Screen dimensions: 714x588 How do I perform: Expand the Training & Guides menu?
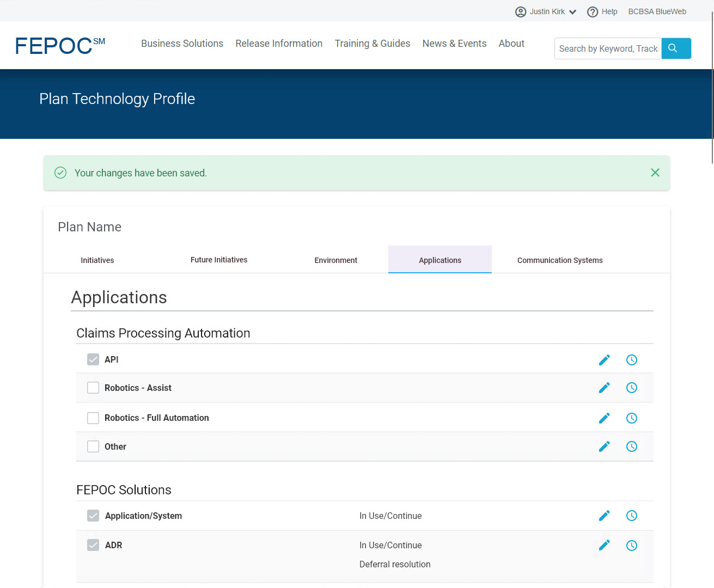coord(372,44)
